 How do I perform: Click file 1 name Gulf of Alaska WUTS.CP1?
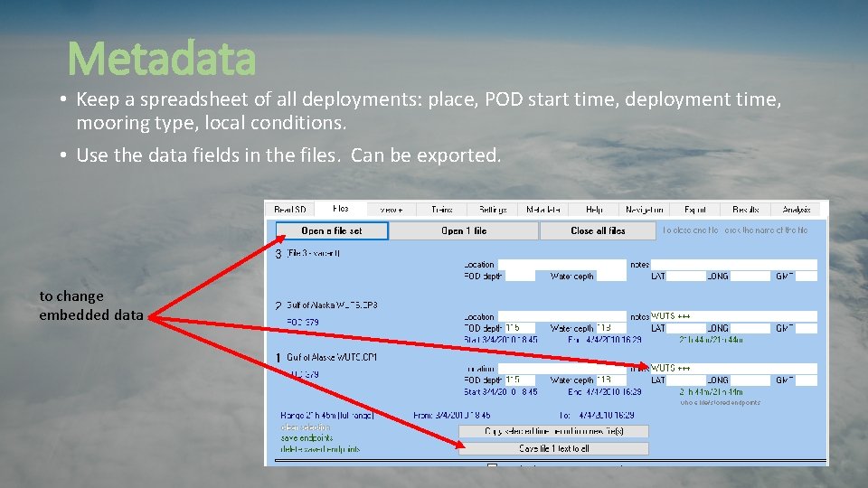[x=332, y=357]
